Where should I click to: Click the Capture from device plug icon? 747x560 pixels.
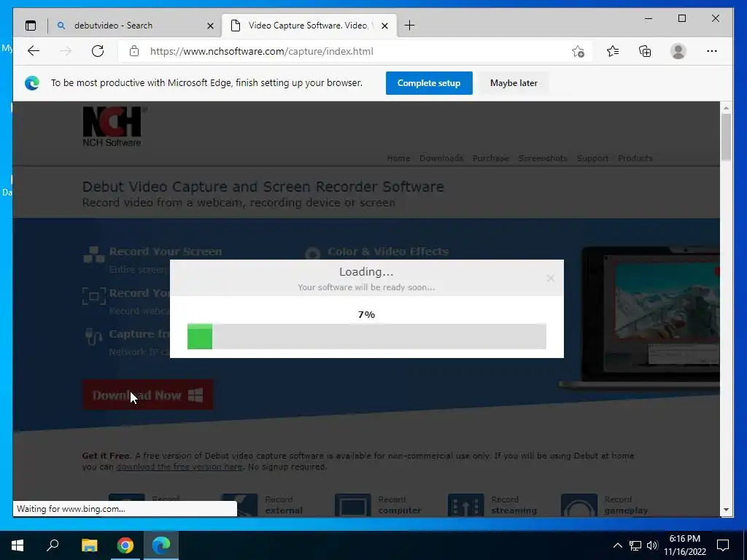click(93, 337)
